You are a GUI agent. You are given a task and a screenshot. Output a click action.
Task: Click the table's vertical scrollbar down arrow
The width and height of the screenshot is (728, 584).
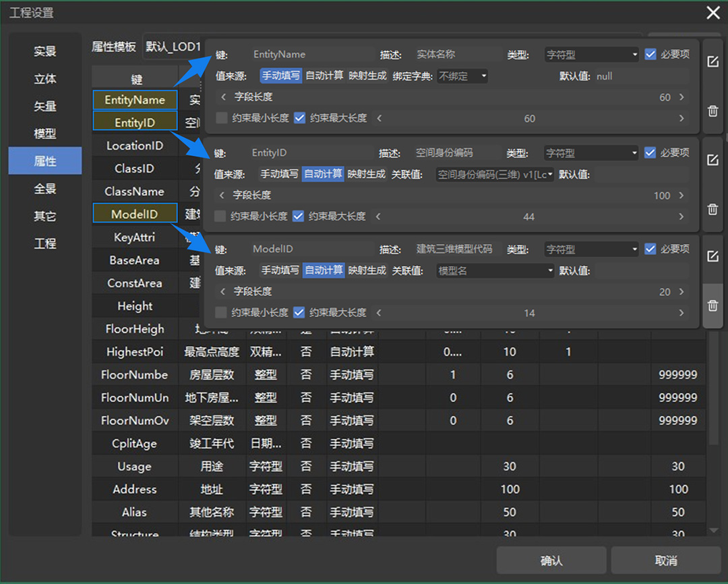click(x=714, y=530)
